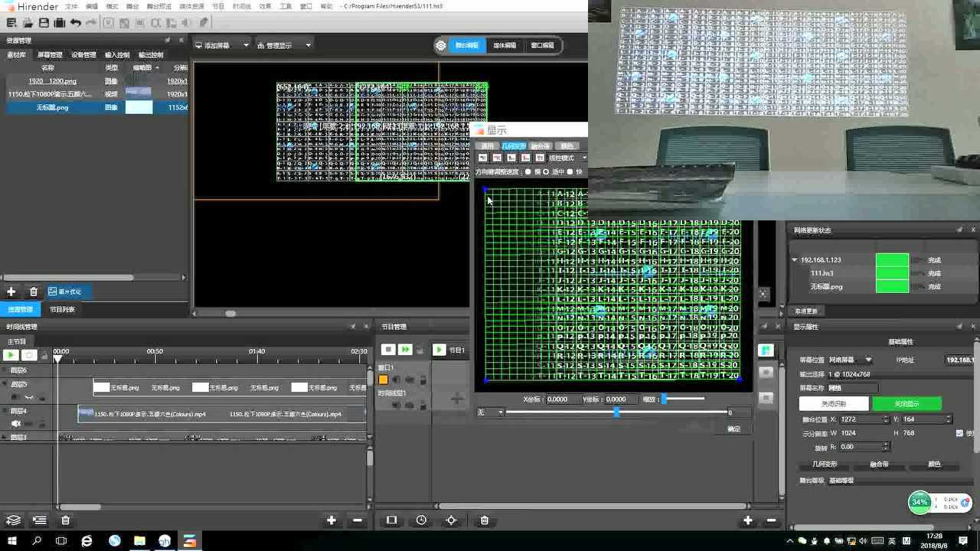980x551 pixels.
Task: Click the orange window square icon
Action: tap(384, 380)
